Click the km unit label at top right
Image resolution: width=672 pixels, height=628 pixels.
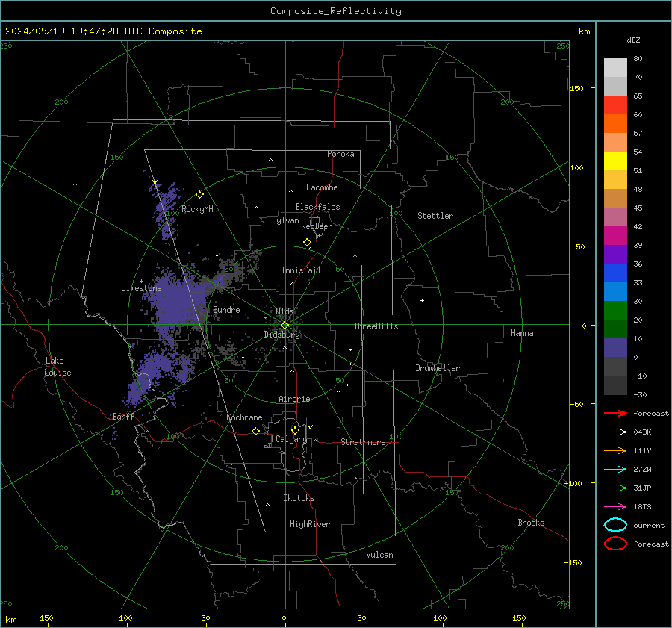click(x=584, y=31)
